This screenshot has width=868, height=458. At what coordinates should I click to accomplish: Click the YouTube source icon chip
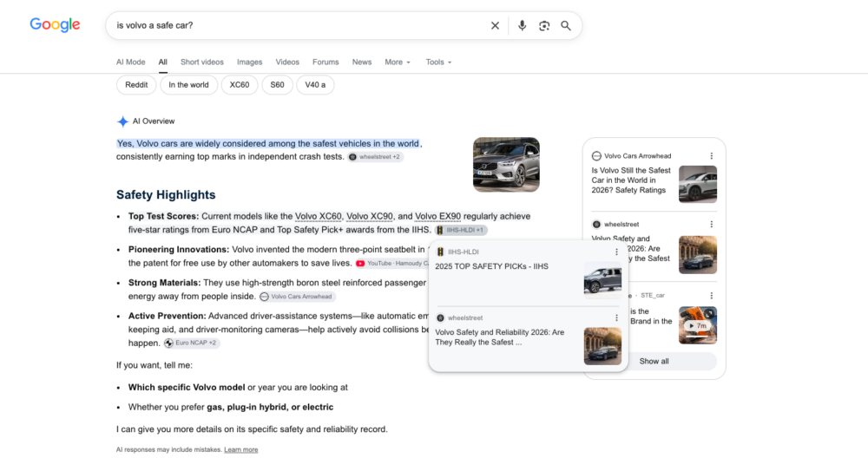[x=360, y=264]
